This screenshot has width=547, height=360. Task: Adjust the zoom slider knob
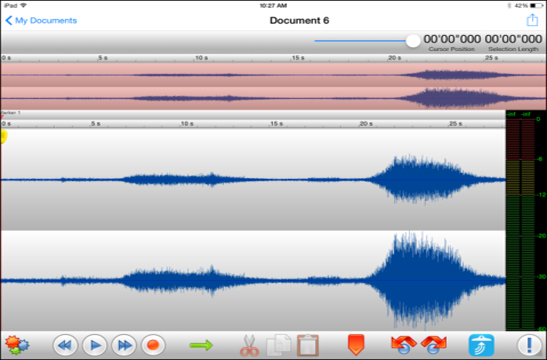[413, 41]
